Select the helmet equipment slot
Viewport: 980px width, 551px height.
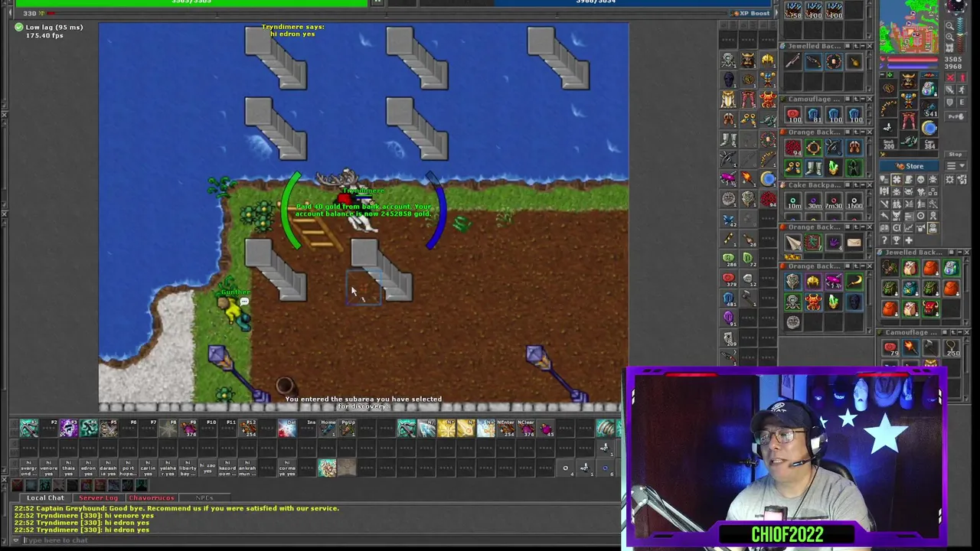(909, 81)
